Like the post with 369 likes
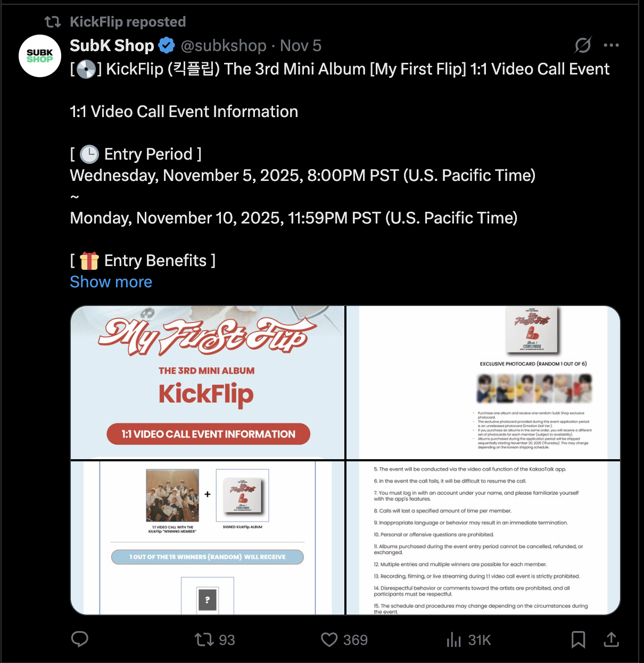 pos(344,640)
